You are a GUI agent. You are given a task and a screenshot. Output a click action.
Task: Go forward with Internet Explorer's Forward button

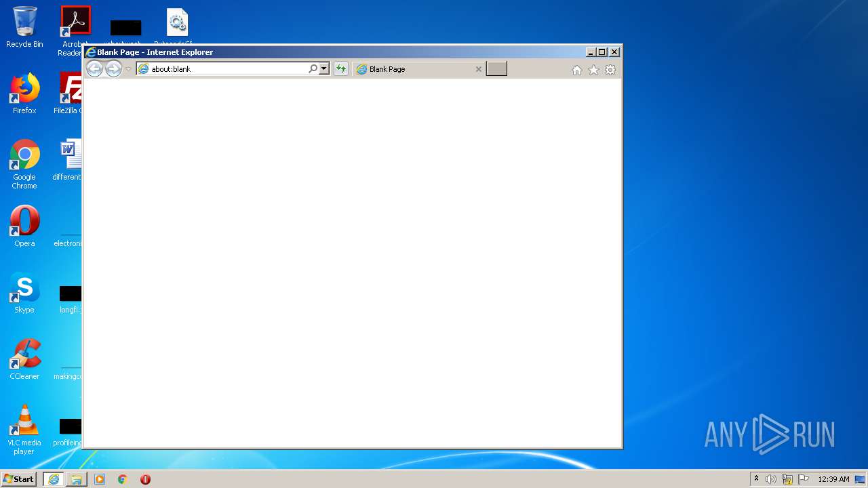(113, 68)
